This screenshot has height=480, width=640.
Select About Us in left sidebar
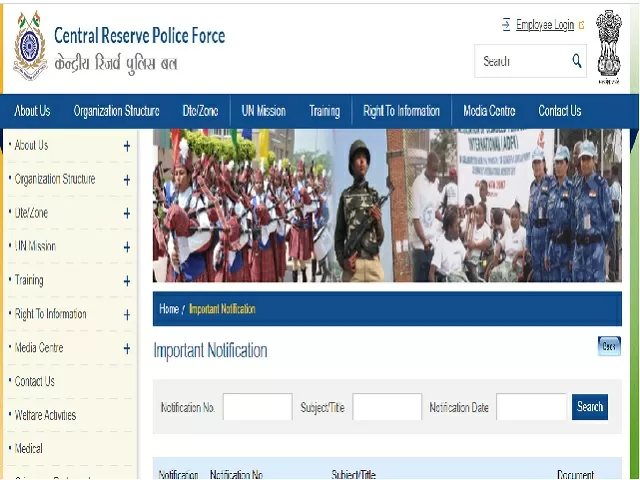point(31,145)
